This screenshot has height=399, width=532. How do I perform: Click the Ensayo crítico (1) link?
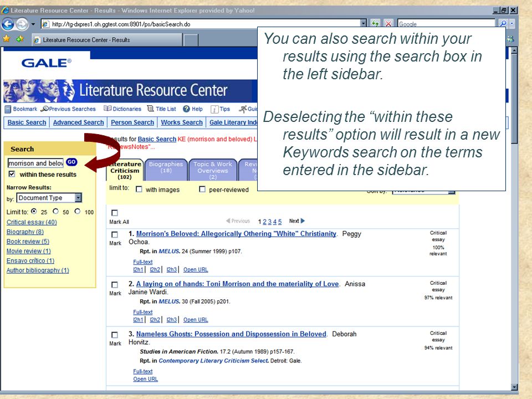pos(30,260)
